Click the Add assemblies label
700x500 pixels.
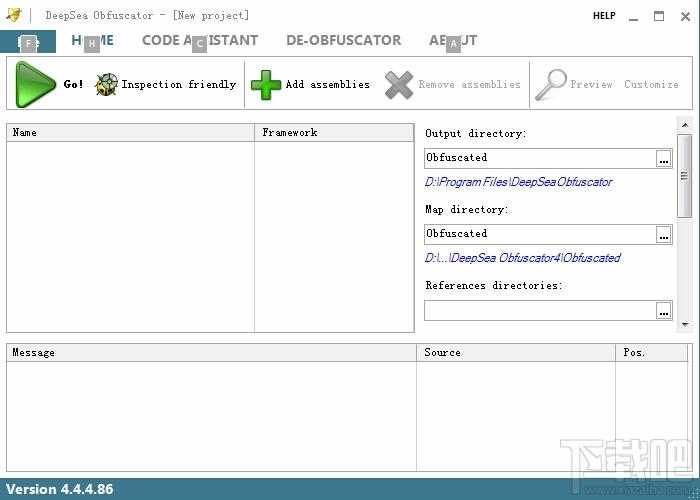[x=328, y=84]
